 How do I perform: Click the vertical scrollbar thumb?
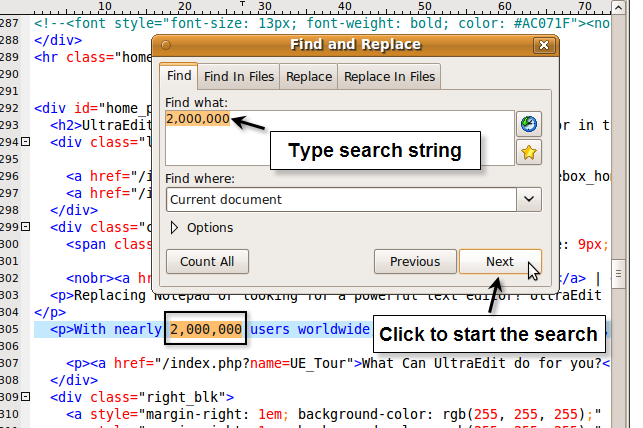[x=618, y=273]
